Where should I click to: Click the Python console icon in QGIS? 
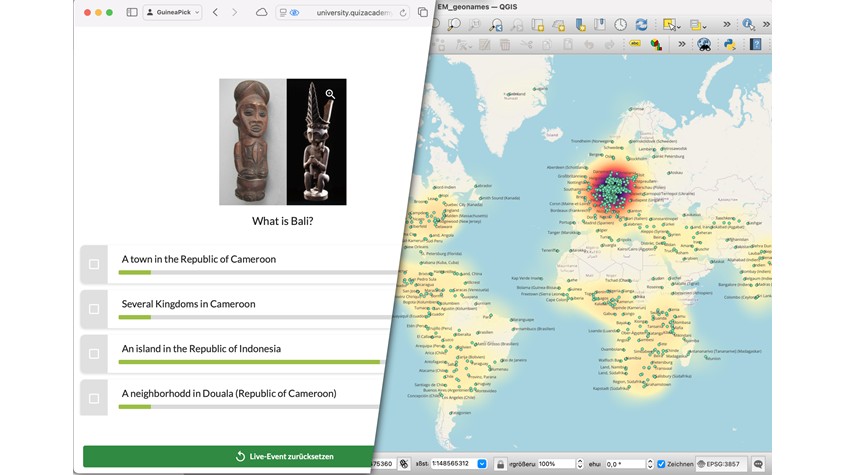[x=730, y=45]
